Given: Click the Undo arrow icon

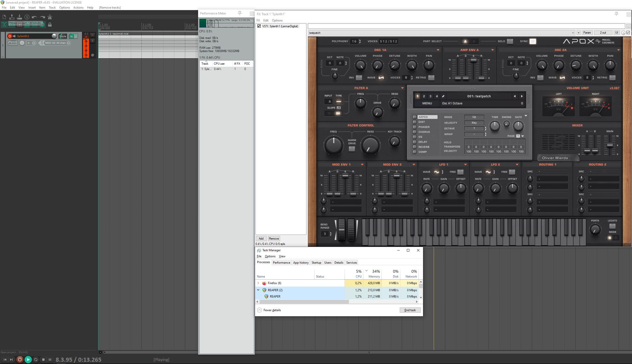Looking at the screenshot, I should [34, 17].
